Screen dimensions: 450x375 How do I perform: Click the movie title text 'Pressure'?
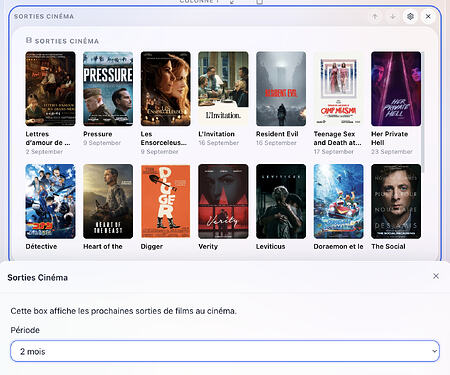tap(98, 134)
